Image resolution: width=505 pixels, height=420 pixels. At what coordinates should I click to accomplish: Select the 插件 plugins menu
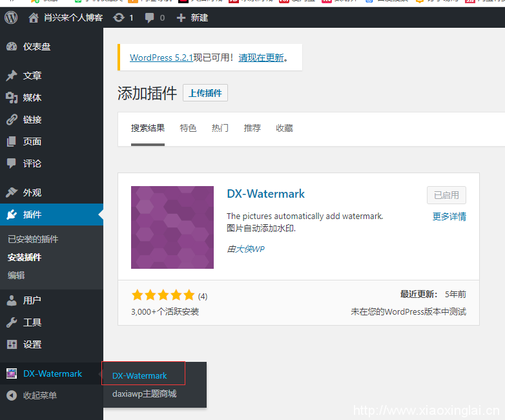pos(52,215)
